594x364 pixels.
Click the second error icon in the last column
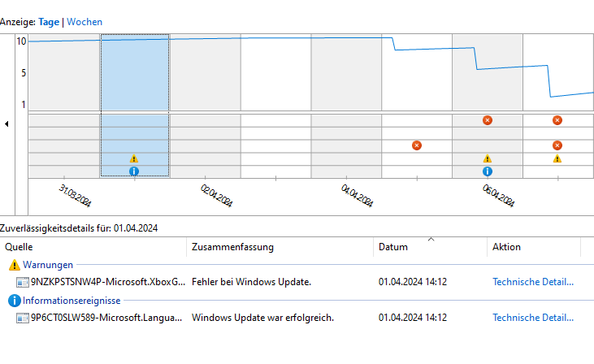[557, 145]
